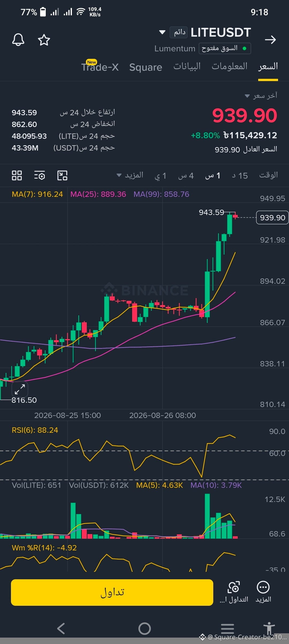The image size is (289, 644).
Task: Tap the 943.59 high marker on chart
Action: [211, 212]
